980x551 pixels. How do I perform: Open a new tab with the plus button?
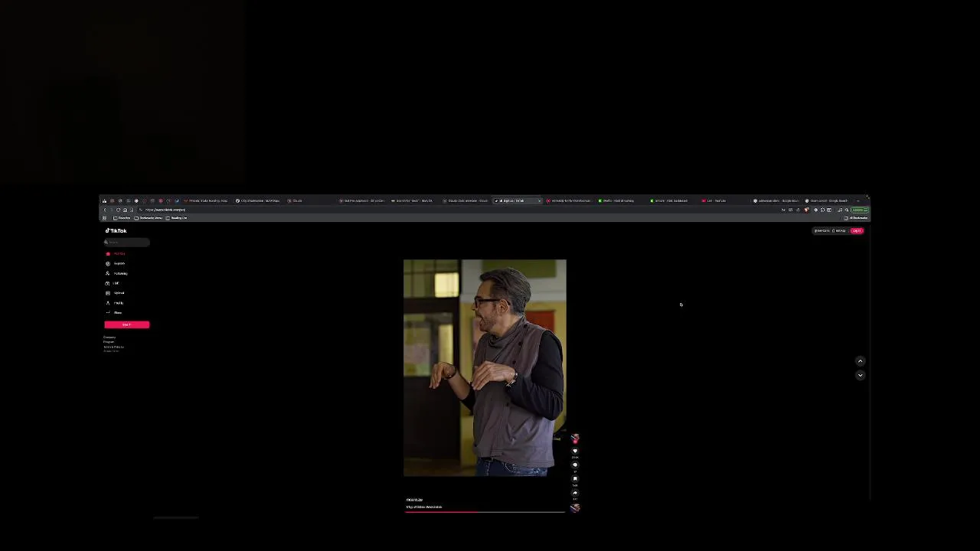(858, 201)
